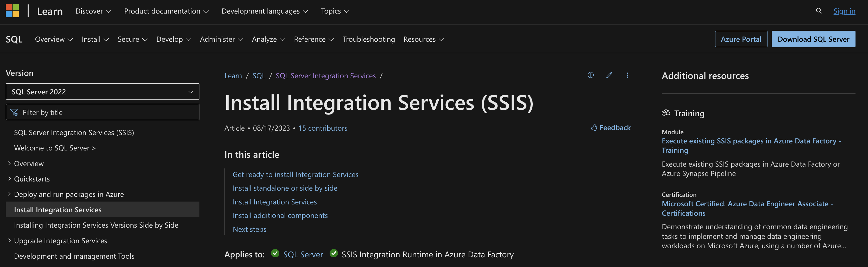The height and width of the screenshot is (267, 868).
Task: Save article using the plus collection icon
Action: tap(590, 75)
